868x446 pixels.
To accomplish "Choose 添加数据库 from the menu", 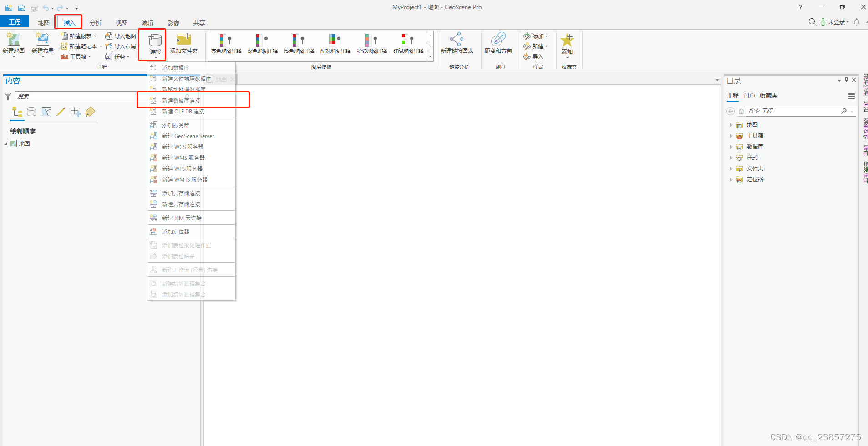I will click(x=192, y=67).
